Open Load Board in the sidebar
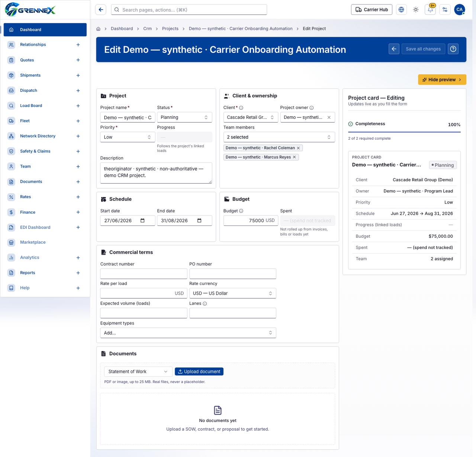 tap(45, 106)
